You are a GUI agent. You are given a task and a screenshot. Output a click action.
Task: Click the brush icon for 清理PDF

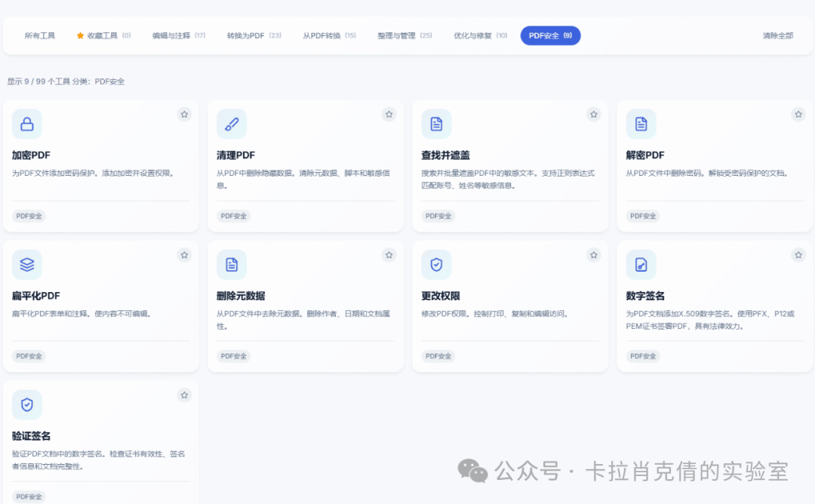tap(232, 124)
